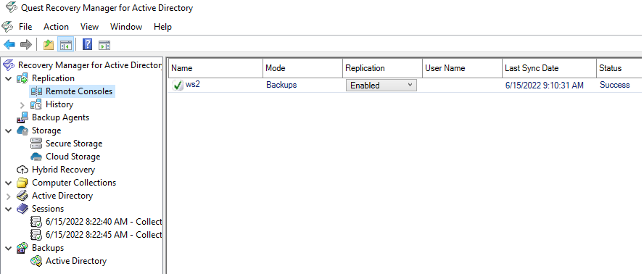Sort by the Mode column header
Screen dimensions: 644x274
(302, 68)
